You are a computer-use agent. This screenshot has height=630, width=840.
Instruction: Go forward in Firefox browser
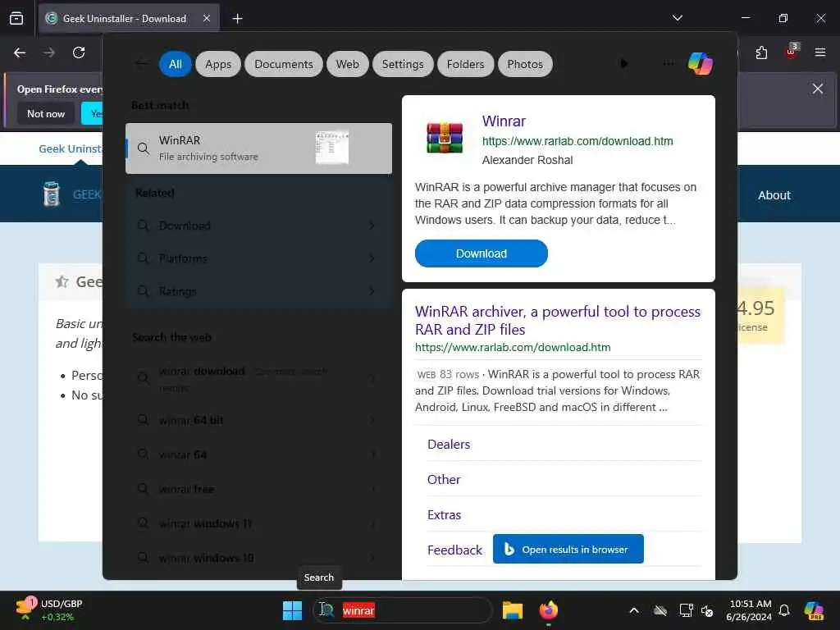(49, 52)
